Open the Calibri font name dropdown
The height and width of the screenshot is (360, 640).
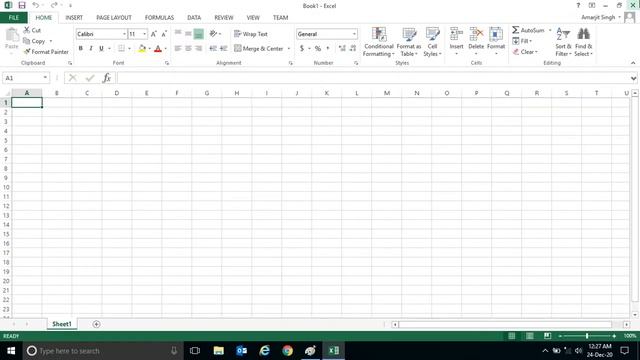(124, 34)
